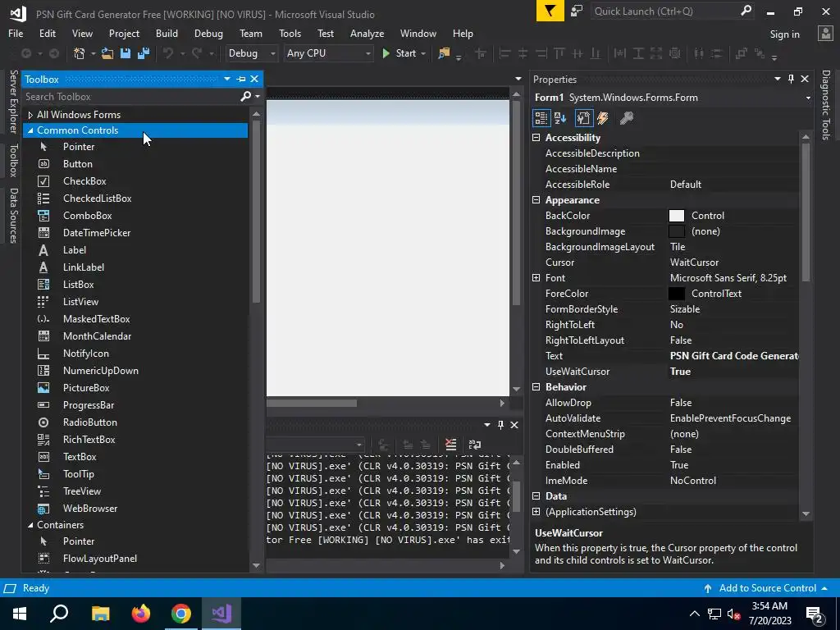Viewport: 840px width, 630px height.
Task: Click the Search Toolbox input field
Action: pyautogui.click(x=130, y=97)
